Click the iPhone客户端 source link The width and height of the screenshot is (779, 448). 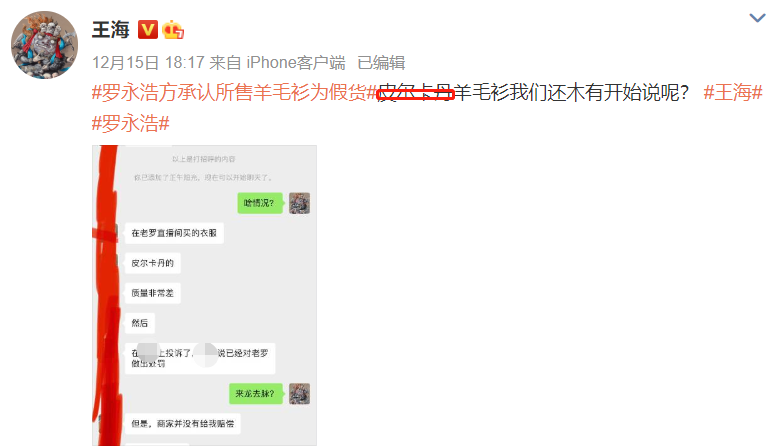[x=296, y=63]
